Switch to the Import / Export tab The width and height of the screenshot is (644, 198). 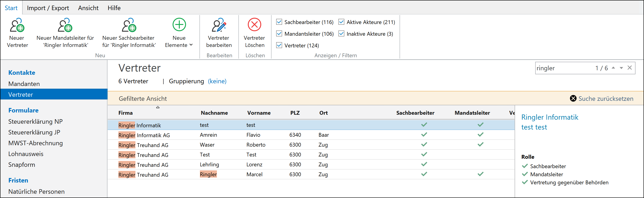coord(48,8)
